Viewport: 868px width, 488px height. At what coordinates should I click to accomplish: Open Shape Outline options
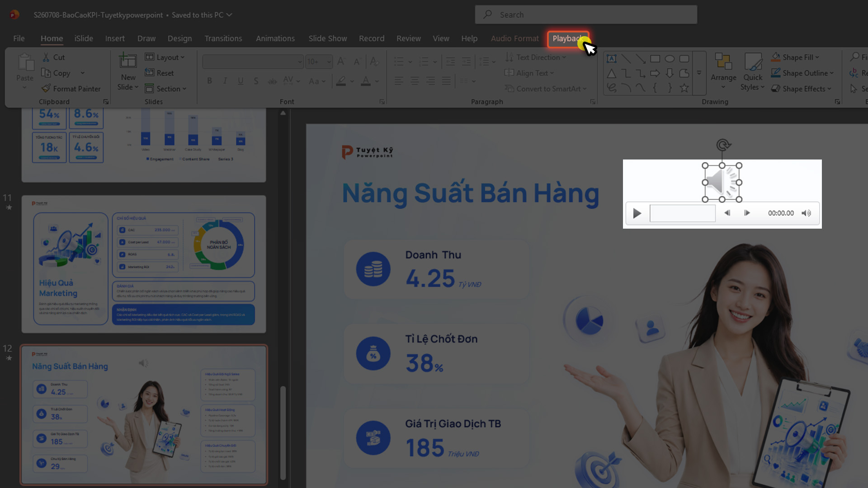802,73
